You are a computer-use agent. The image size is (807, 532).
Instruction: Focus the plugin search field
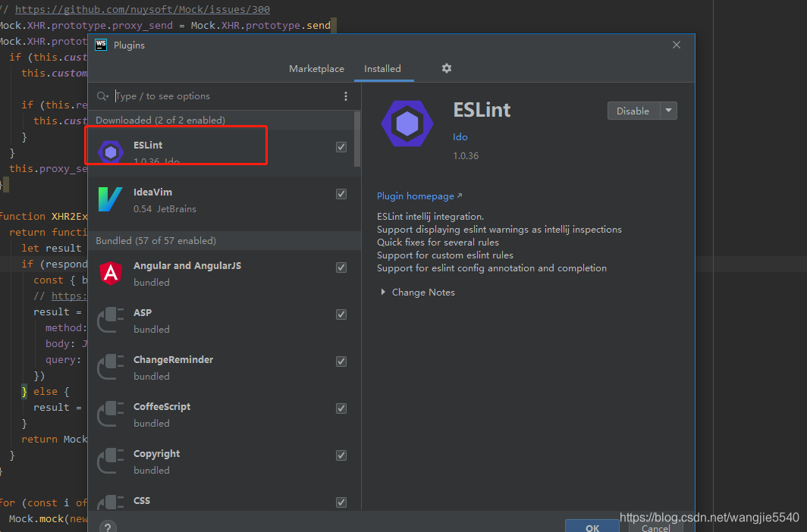227,96
